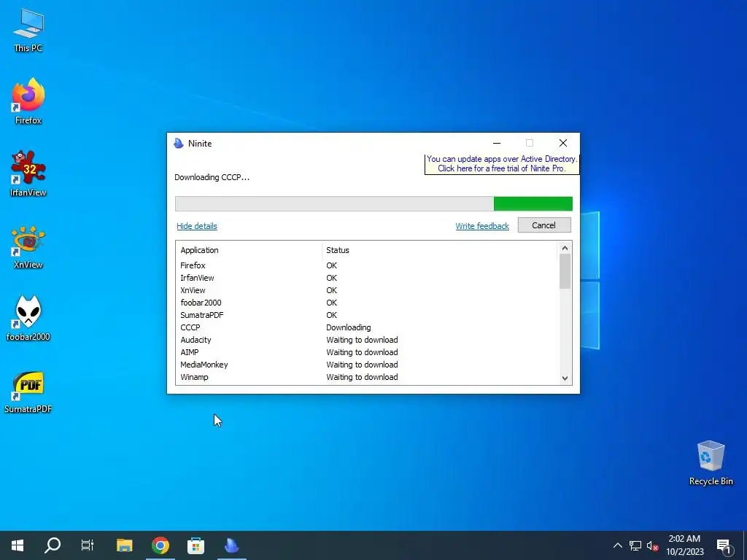747x560 pixels.
Task: Open the notification center icon
Action: tap(724, 545)
